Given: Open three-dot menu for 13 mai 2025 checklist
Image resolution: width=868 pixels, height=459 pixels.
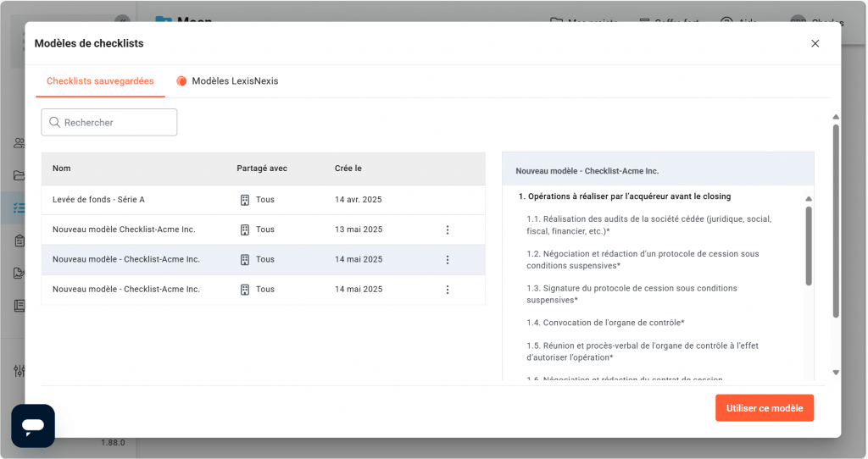Looking at the screenshot, I should [448, 229].
